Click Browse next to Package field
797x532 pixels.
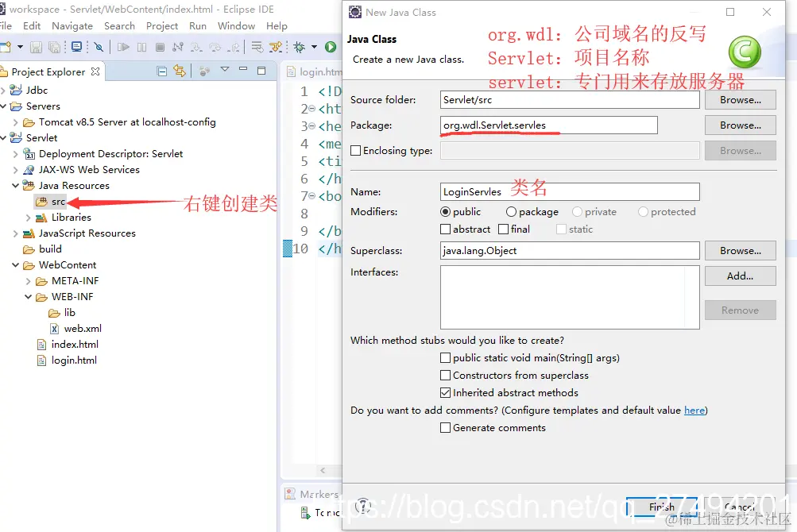740,125
